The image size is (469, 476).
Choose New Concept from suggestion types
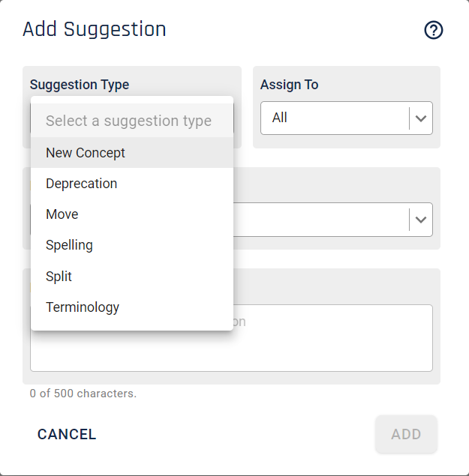click(132, 152)
